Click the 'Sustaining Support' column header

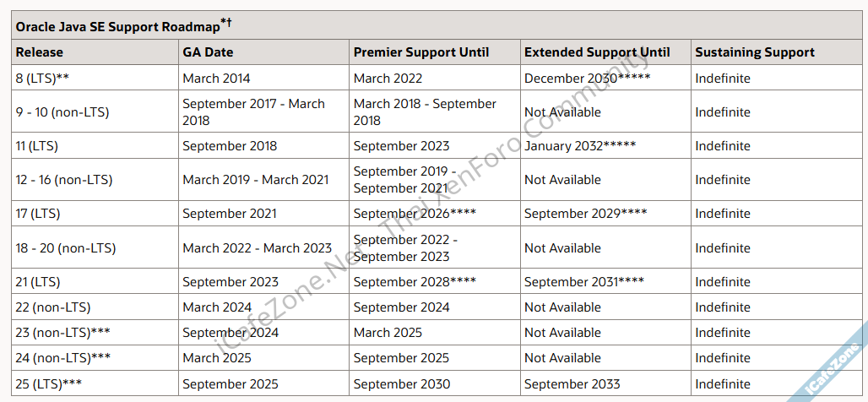[755, 52]
